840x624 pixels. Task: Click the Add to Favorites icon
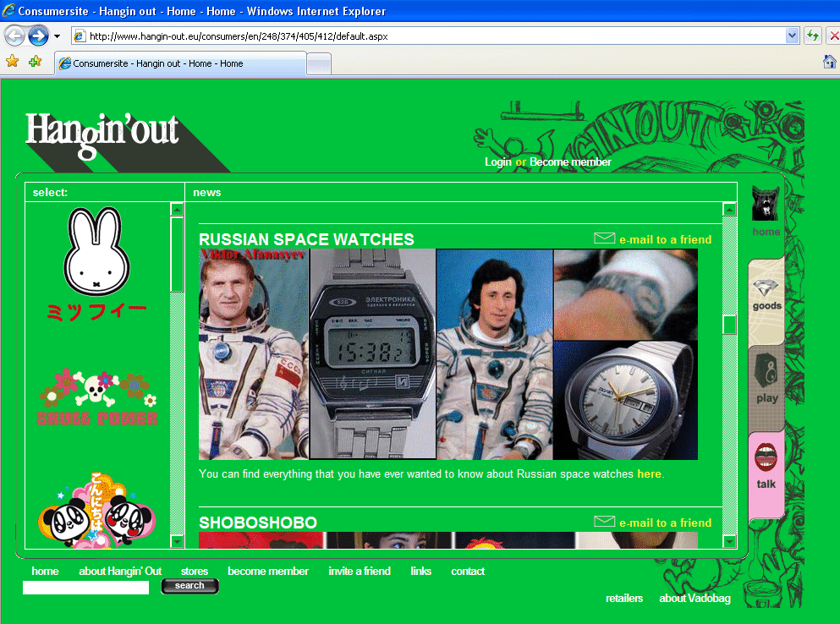pos(35,62)
